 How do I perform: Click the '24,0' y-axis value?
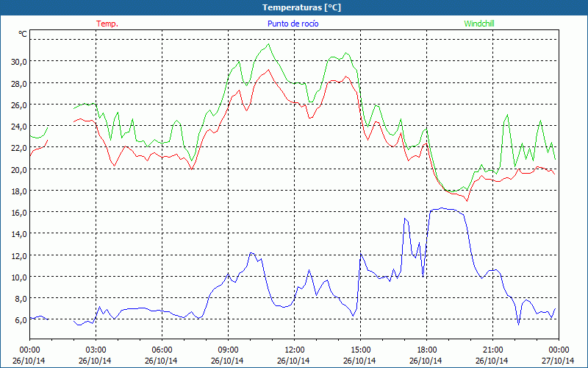click(19, 126)
